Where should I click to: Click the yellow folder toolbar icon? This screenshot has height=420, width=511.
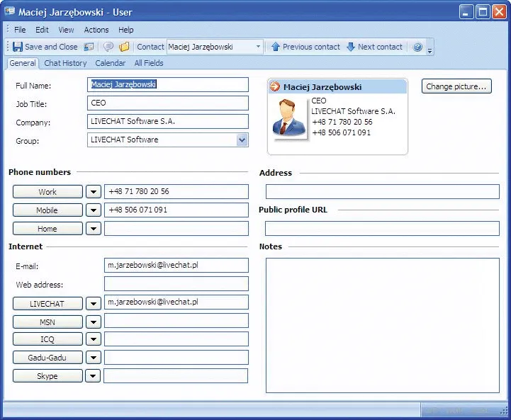click(x=124, y=47)
